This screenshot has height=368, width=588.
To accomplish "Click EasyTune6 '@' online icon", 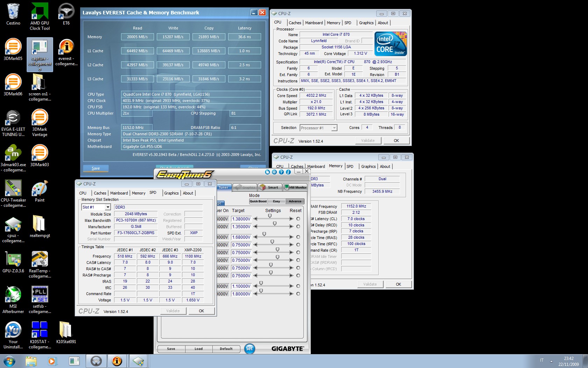I will 274,172.
